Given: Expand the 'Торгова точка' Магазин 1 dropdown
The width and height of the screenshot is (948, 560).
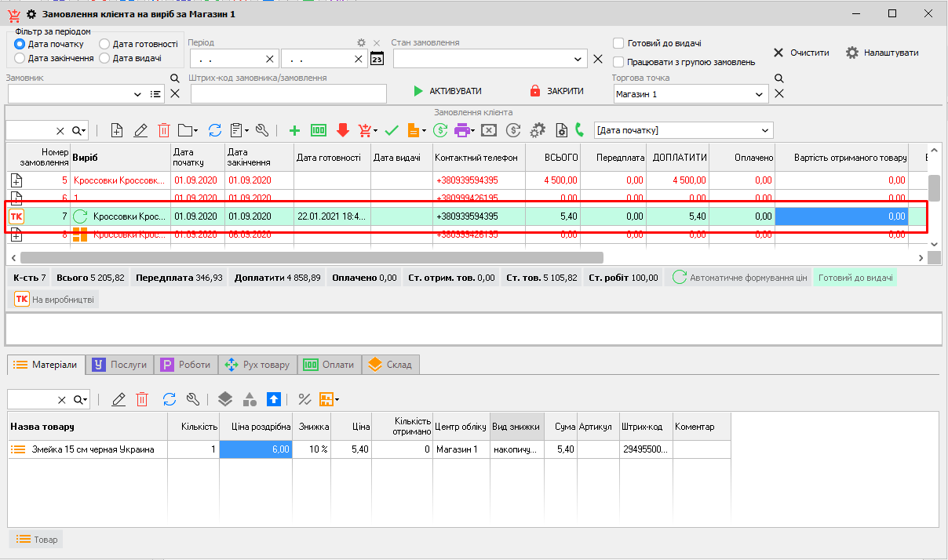Looking at the screenshot, I should click(759, 94).
